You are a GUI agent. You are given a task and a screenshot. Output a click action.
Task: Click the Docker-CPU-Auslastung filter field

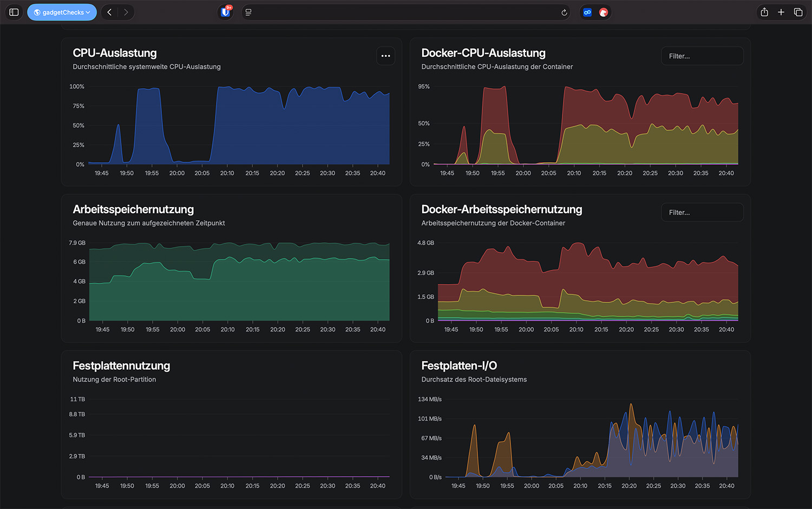(702, 56)
